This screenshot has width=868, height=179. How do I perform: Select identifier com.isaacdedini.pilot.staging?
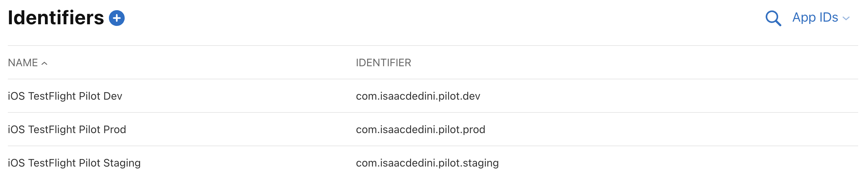(x=427, y=163)
